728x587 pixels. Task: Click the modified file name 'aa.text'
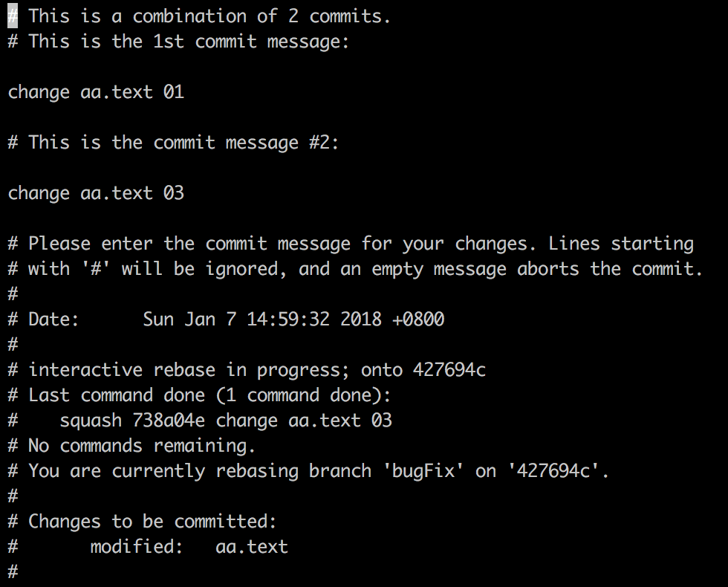click(x=252, y=547)
